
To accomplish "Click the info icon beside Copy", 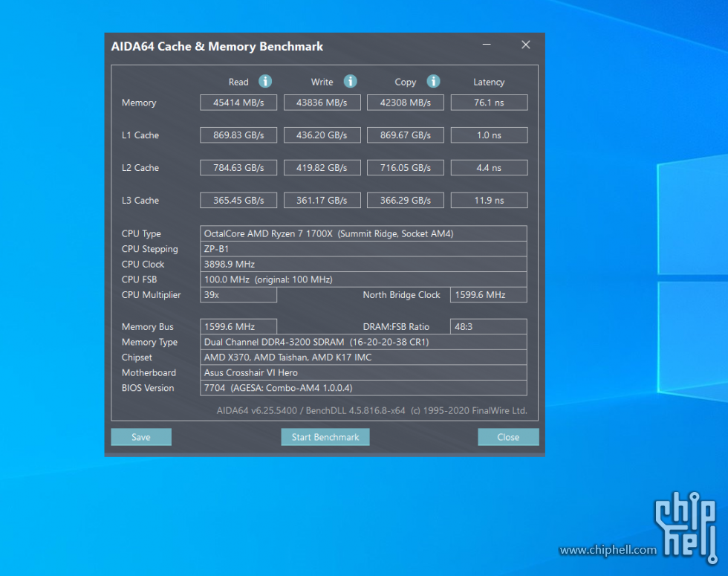I will (x=433, y=81).
